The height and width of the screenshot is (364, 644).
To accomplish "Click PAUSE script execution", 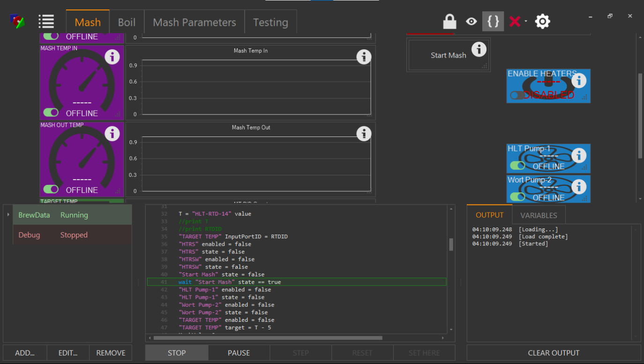I will (239, 353).
